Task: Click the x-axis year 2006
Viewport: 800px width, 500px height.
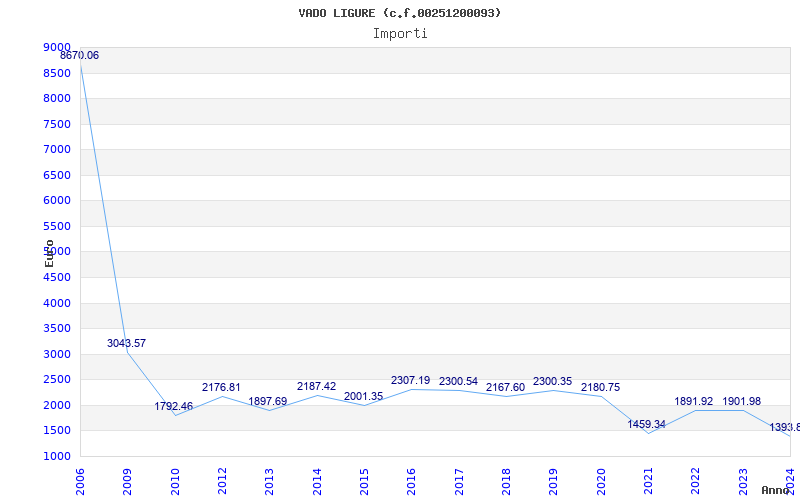Action: coord(80,482)
